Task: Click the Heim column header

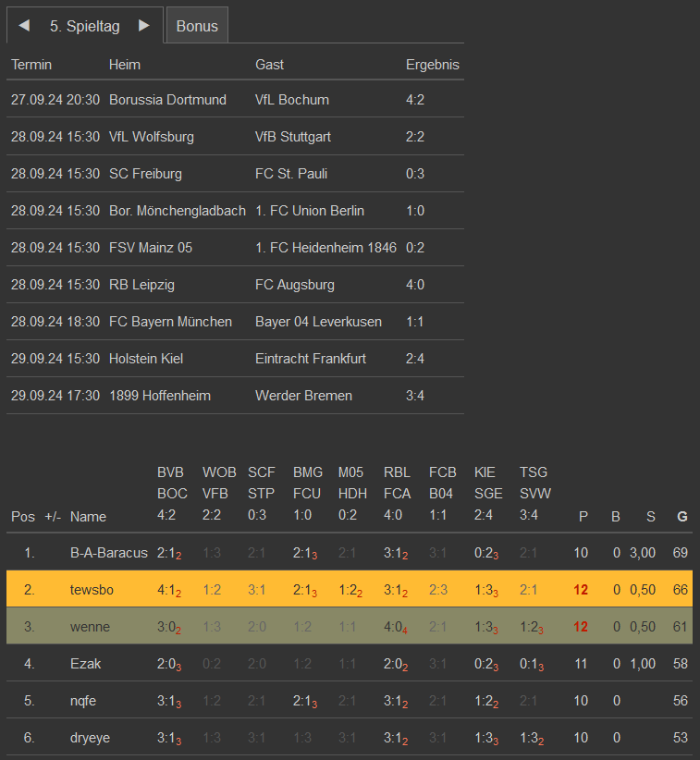Action: pyautogui.click(x=125, y=65)
